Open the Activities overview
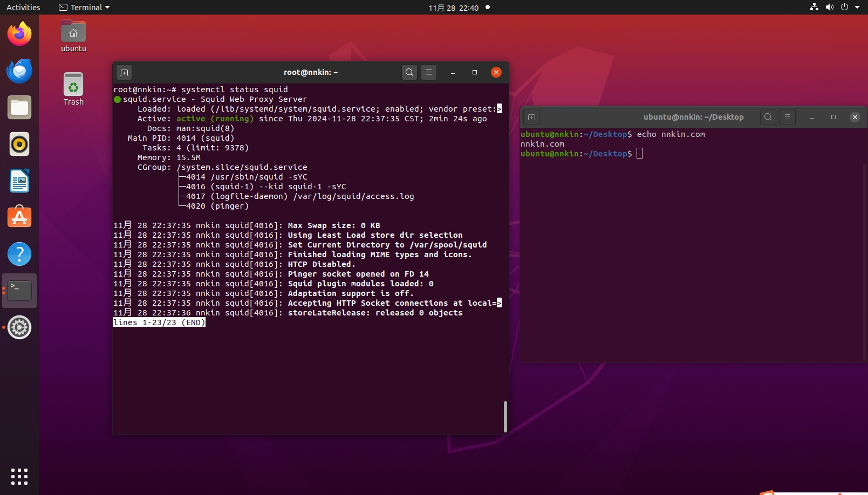The width and height of the screenshot is (868, 495). point(23,8)
